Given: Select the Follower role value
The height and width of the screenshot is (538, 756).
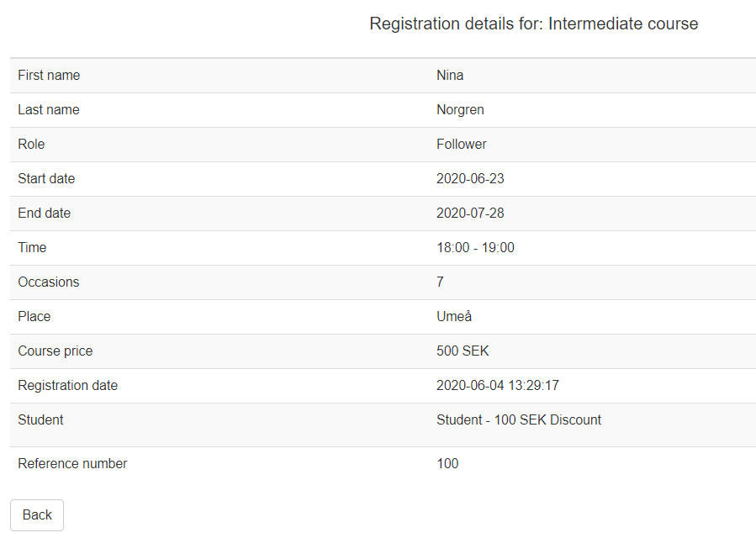Looking at the screenshot, I should point(461,145).
